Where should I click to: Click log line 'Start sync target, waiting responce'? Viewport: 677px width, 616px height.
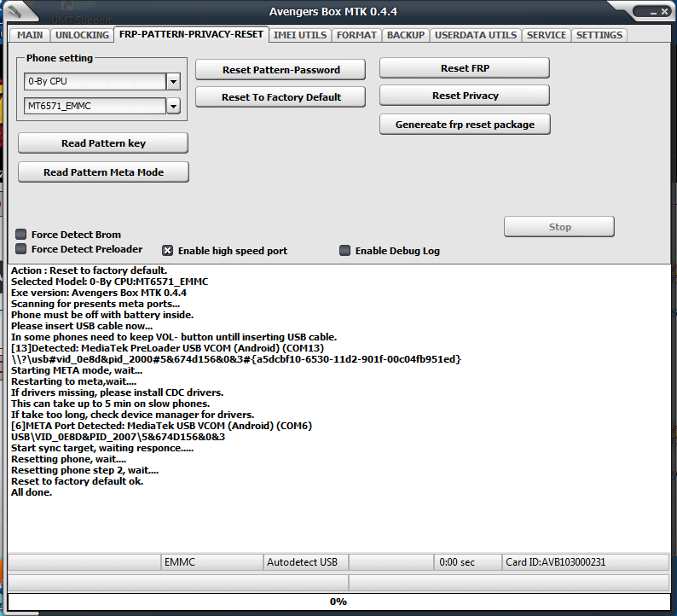(102, 448)
